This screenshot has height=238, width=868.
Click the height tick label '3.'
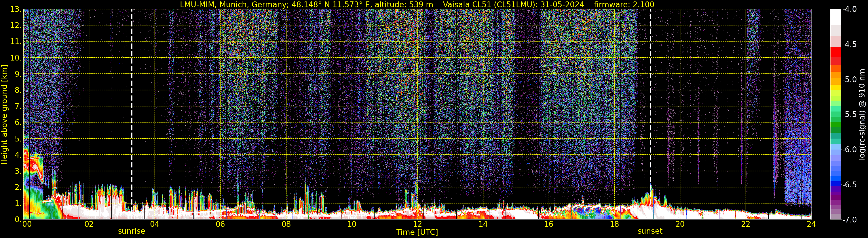[x=18, y=171]
